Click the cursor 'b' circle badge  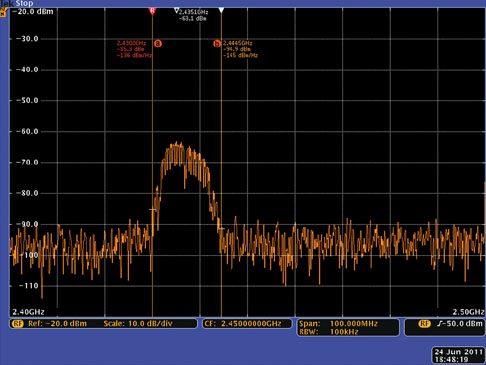pyautogui.click(x=217, y=44)
